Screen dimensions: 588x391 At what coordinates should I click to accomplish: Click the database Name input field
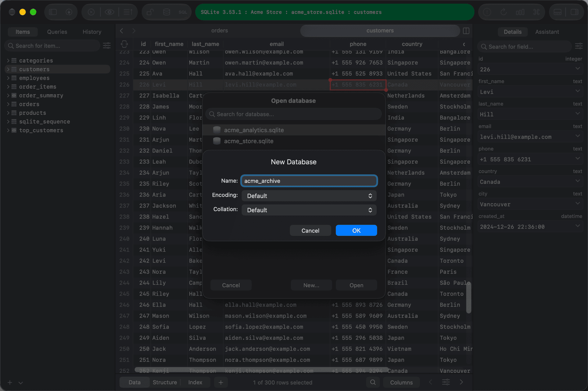(x=309, y=181)
